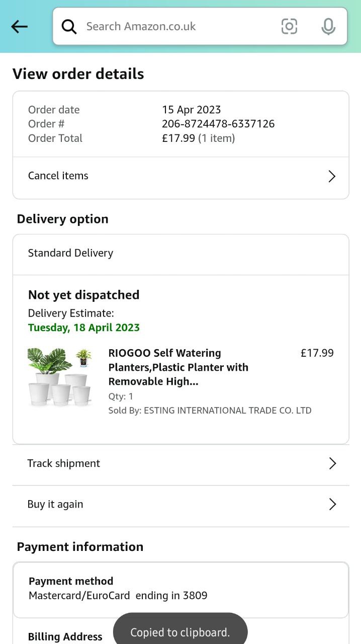Open Track shipment row
This screenshot has height=644, width=361.
point(64,463)
